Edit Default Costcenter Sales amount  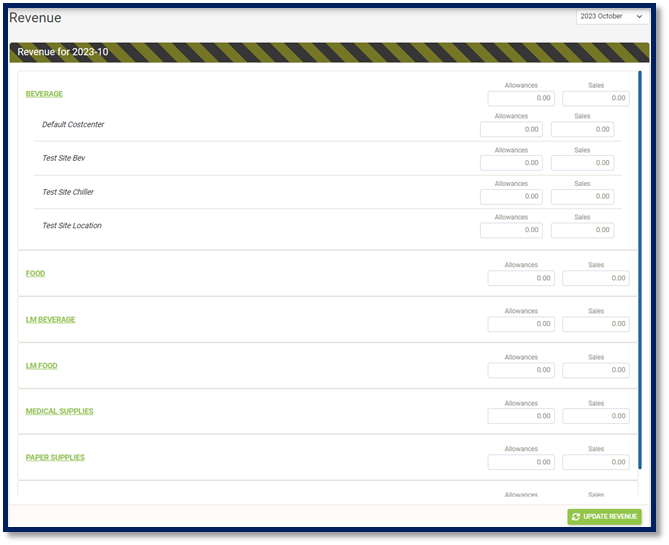(582, 129)
